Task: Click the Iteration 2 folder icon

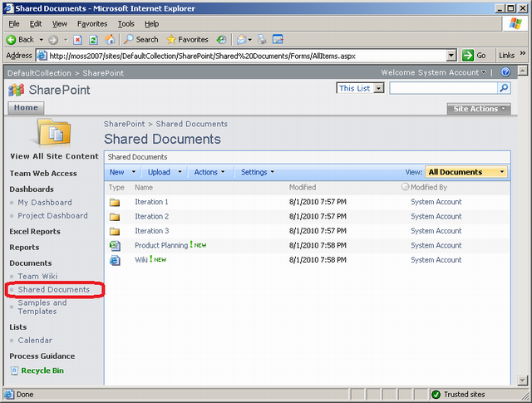Action: click(x=115, y=217)
